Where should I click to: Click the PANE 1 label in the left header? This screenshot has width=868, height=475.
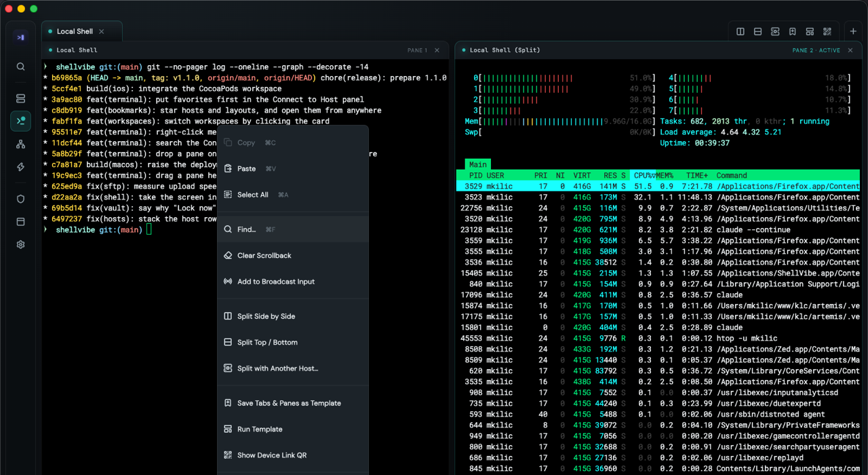[x=417, y=50]
